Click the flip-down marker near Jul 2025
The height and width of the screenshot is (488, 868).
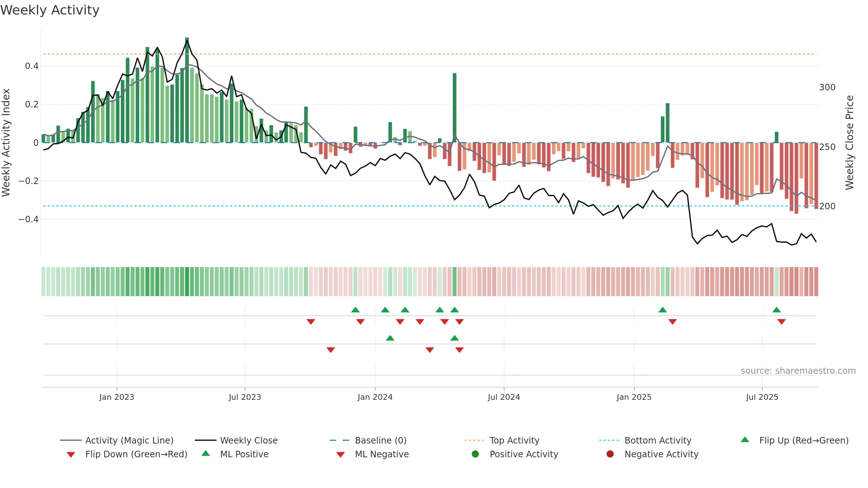pyautogui.click(x=782, y=322)
